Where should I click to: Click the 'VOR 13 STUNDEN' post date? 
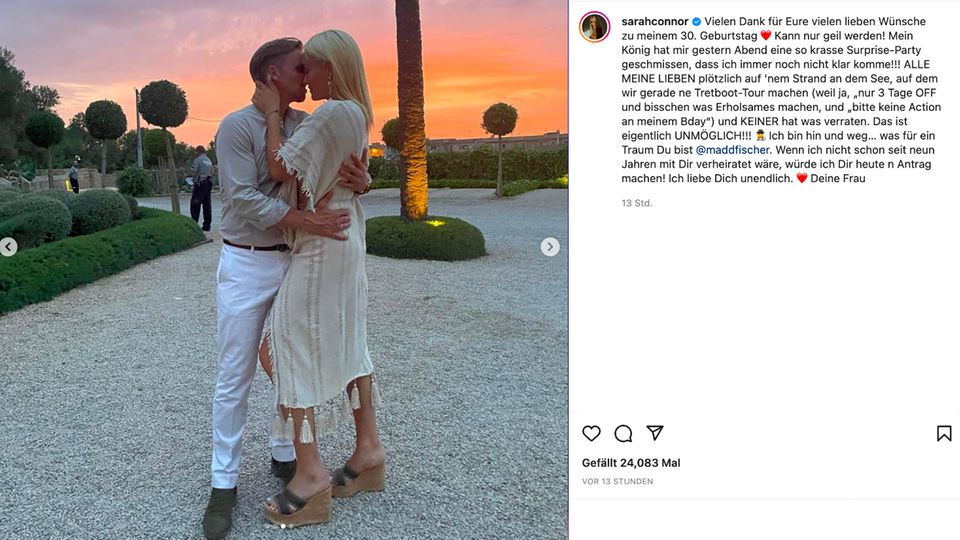coord(617,482)
